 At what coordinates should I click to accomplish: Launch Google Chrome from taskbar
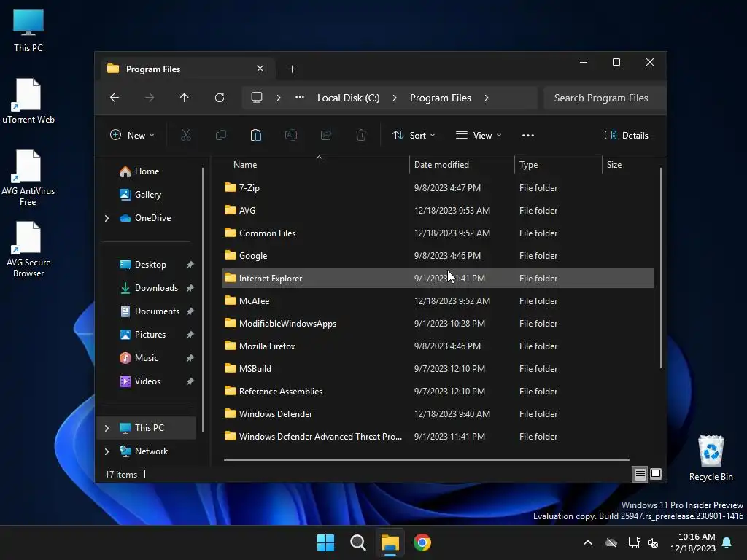coord(422,542)
